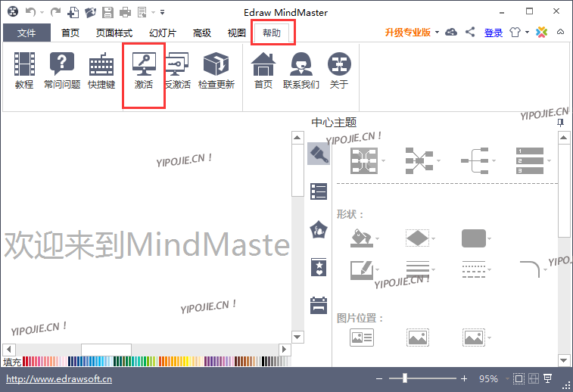Expand 升级专业版 dropdown arrow
Image resolution: width=573 pixels, height=392 pixels.
tap(437, 32)
